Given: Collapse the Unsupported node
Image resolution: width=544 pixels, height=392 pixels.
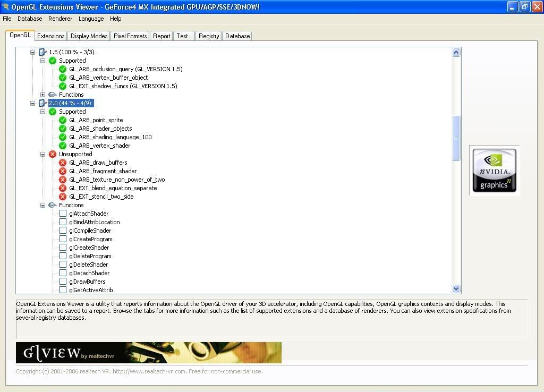Looking at the screenshot, I should pos(42,154).
